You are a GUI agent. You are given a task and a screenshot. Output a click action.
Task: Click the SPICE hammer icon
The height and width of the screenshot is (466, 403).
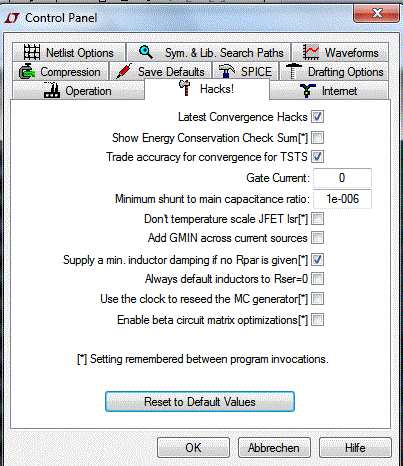[227, 71]
